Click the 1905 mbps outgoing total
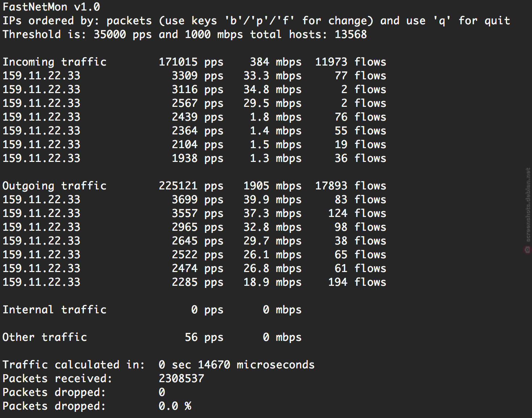The image size is (532, 418). [273, 186]
